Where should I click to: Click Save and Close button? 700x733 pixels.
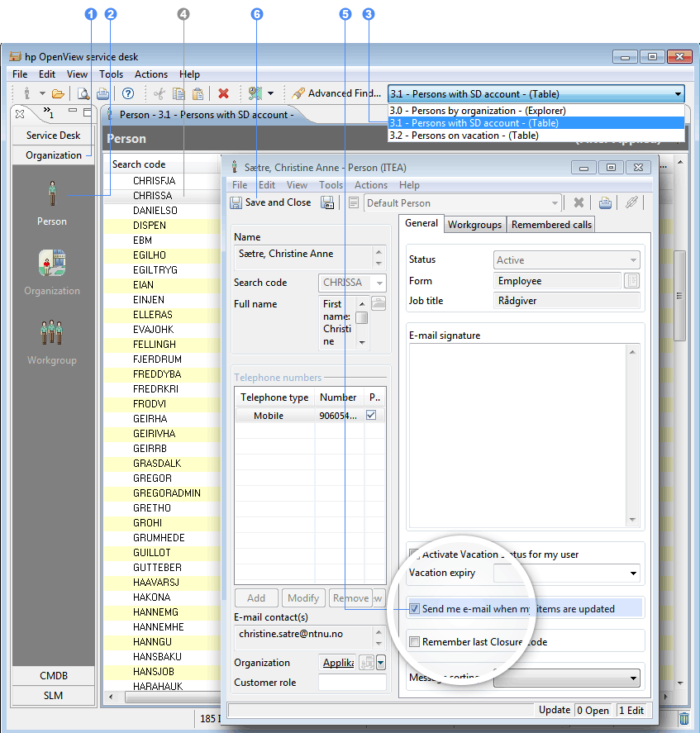(x=271, y=202)
